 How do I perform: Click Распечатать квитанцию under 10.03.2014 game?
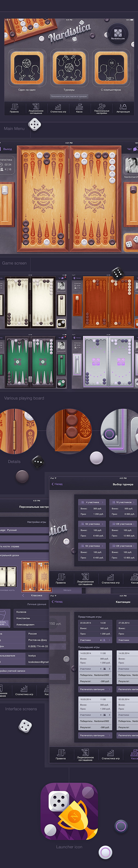[95, 735]
